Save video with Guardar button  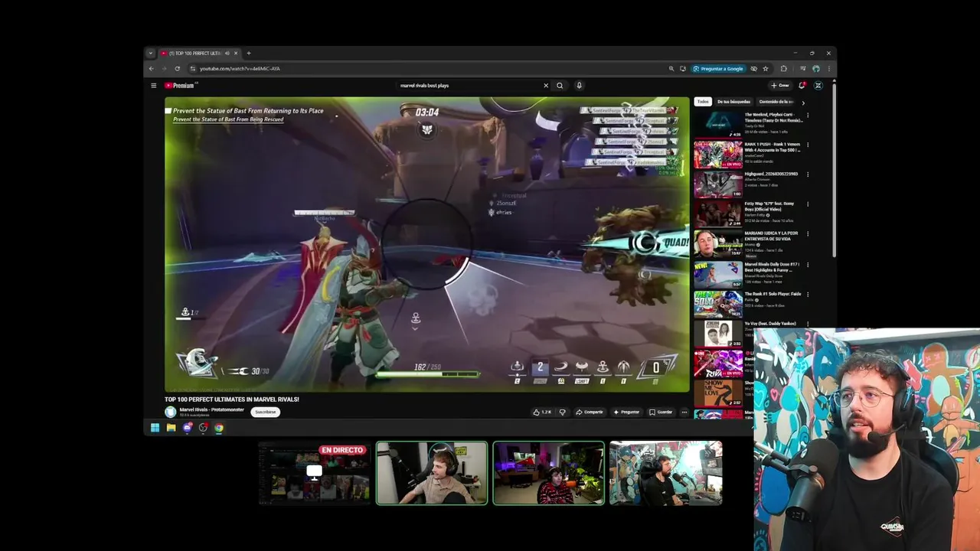pyautogui.click(x=661, y=412)
